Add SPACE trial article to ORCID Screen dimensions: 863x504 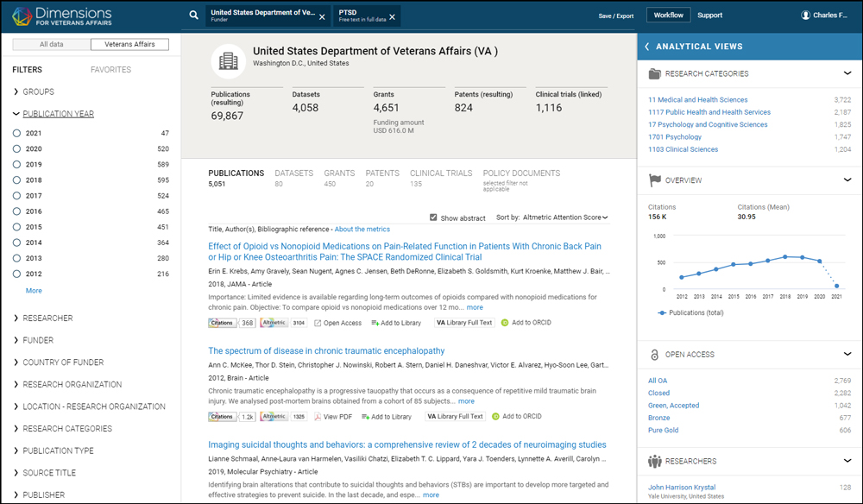click(x=526, y=323)
